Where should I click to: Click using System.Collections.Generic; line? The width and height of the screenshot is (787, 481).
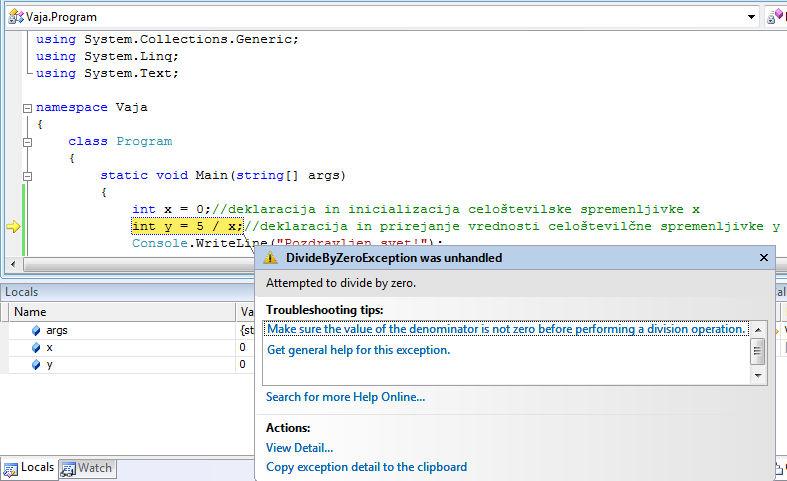(x=167, y=39)
